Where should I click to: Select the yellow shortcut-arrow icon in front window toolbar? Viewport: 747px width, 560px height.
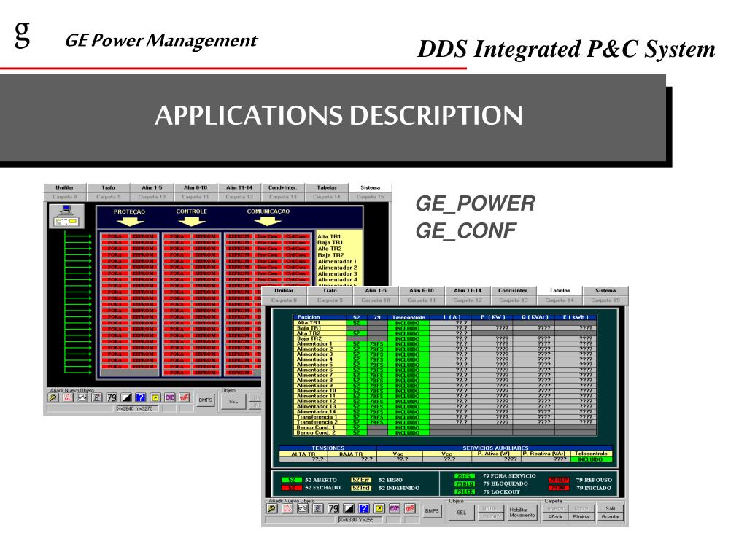[379, 508]
